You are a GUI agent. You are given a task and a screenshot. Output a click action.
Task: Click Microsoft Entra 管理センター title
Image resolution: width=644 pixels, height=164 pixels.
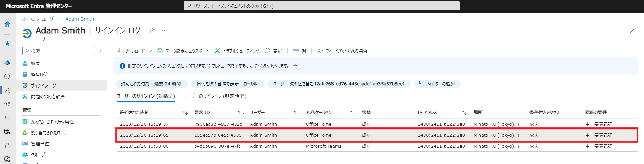39,6
